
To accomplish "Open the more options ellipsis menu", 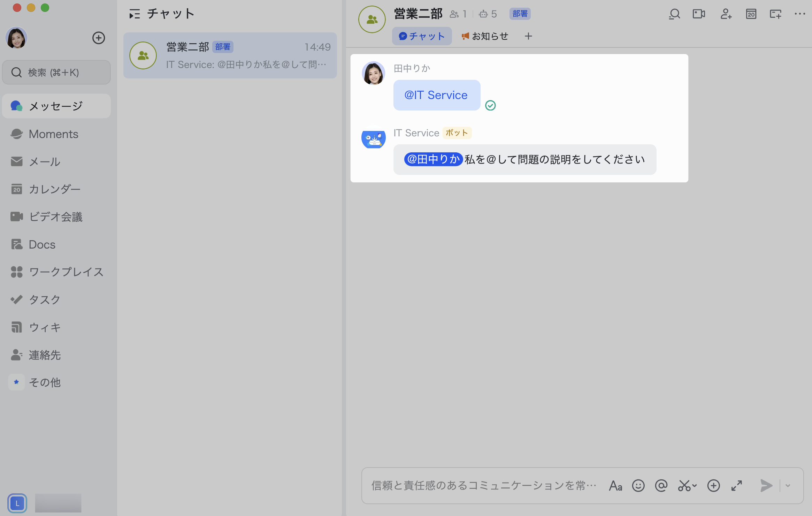I will pos(799,14).
